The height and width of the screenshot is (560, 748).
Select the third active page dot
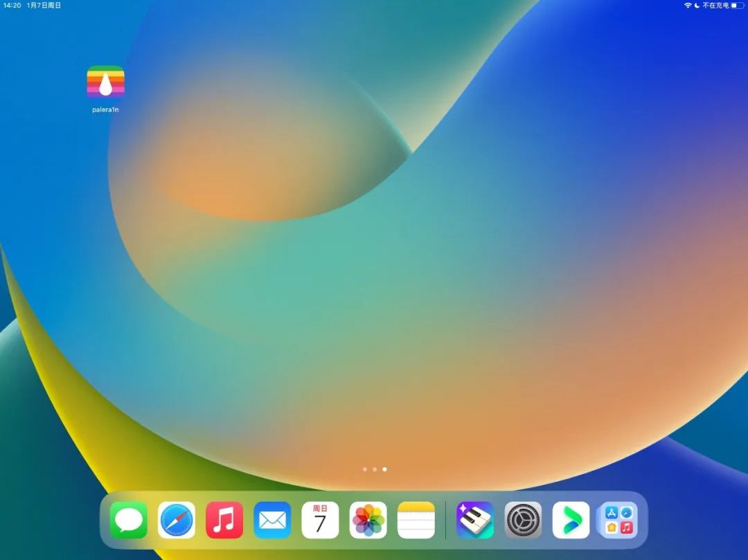tap(385, 469)
